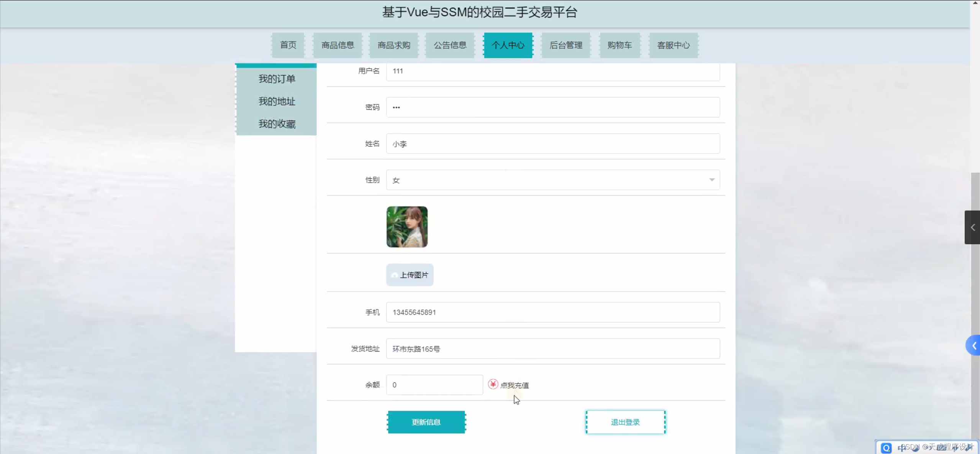Viewport: 980px width, 454px height.
Task: Click the scrollbar up arrow
Action: [975, 3]
